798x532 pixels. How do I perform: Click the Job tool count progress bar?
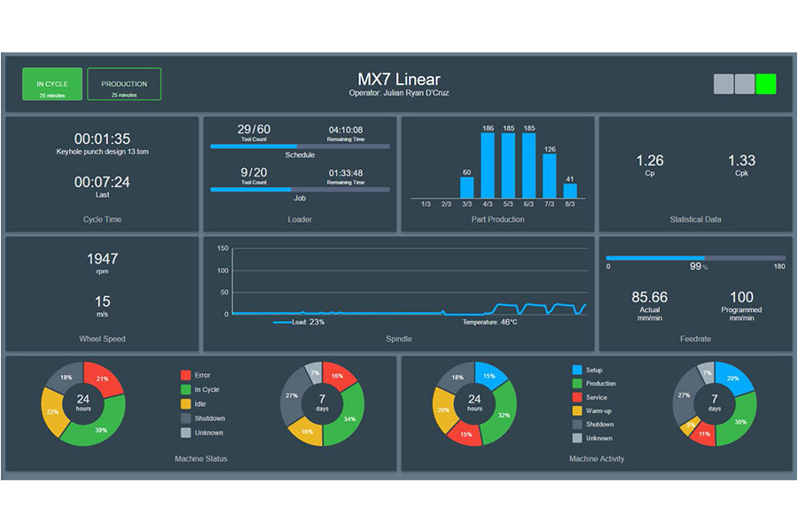[x=300, y=189]
